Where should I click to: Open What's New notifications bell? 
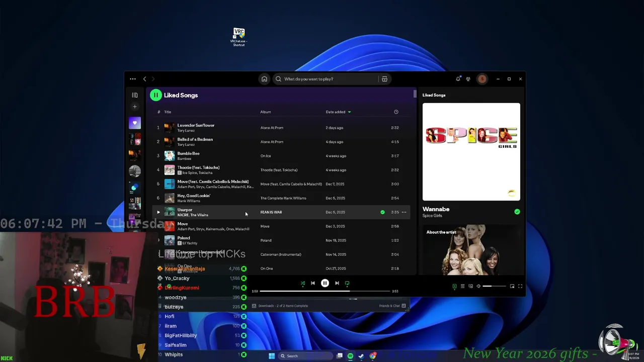(458, 79)
